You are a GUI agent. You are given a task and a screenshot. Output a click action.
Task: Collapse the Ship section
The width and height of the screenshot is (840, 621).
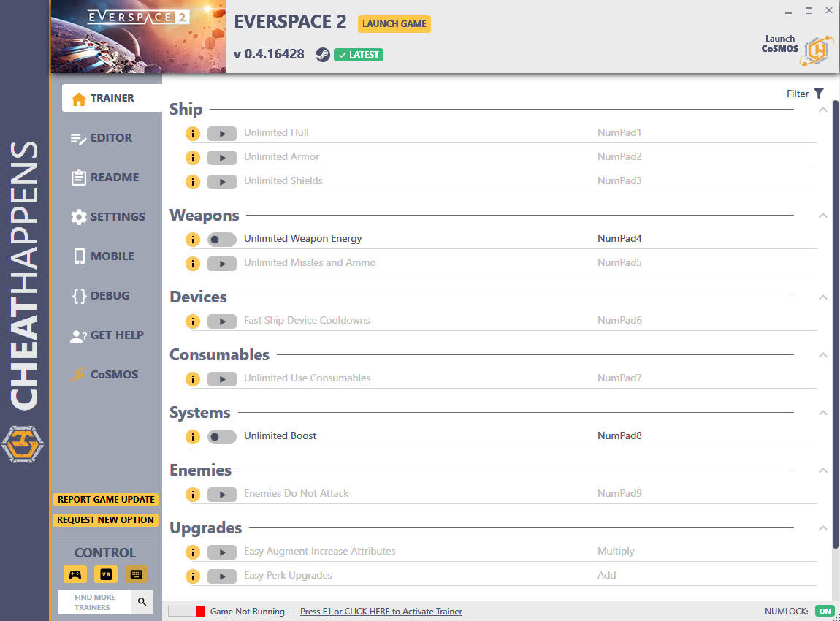823,110
